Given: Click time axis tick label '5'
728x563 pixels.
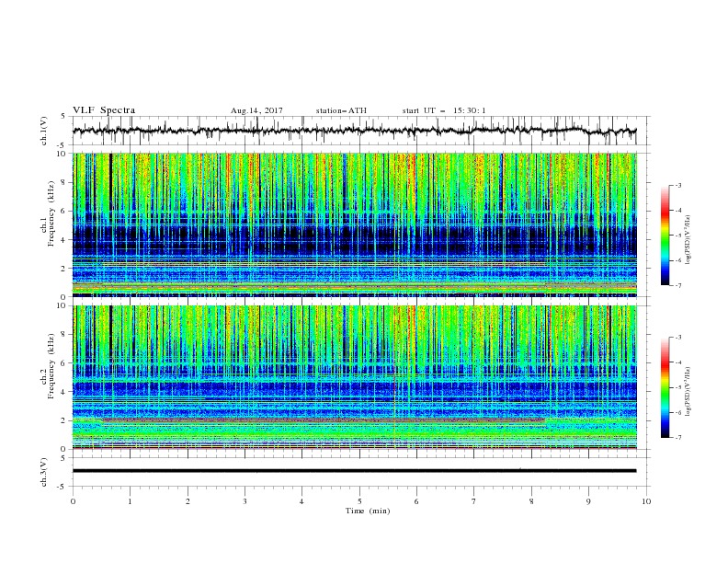Looking at the screenshot, I should pyautogui.click(x=359, y=501).
